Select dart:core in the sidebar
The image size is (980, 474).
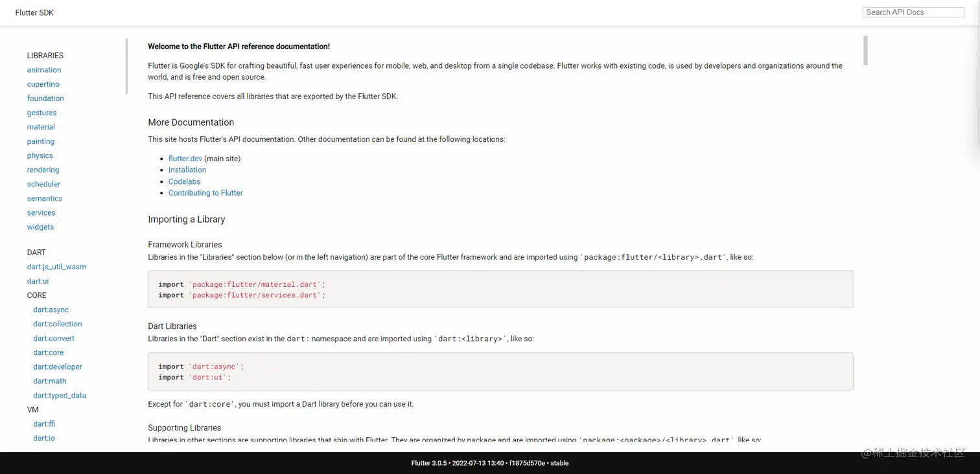(49, 352)
